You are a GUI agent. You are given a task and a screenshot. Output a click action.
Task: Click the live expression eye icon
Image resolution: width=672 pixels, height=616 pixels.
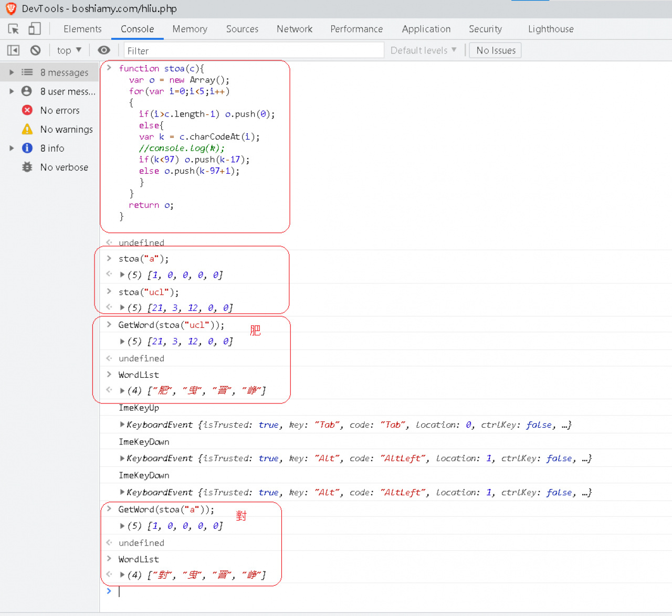tap(104, 50)
